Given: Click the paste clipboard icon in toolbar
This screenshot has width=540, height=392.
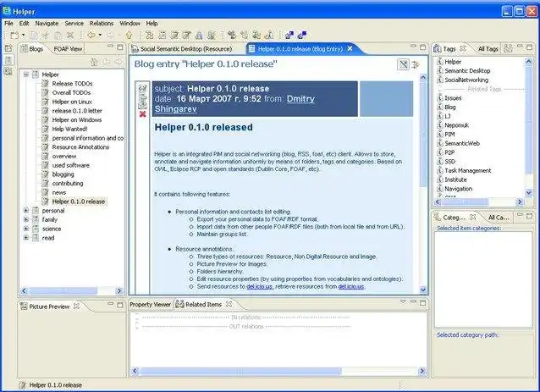Looking at the screenshot, I should pos(58,35).
